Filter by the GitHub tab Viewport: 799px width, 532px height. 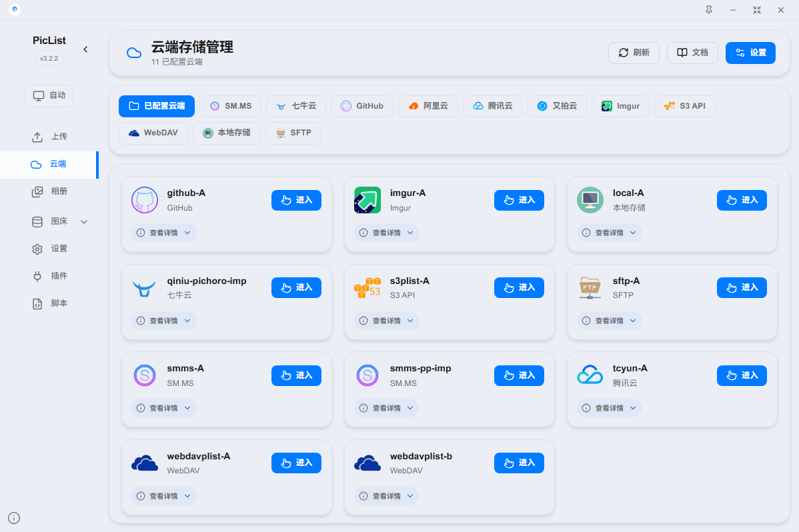362,106
